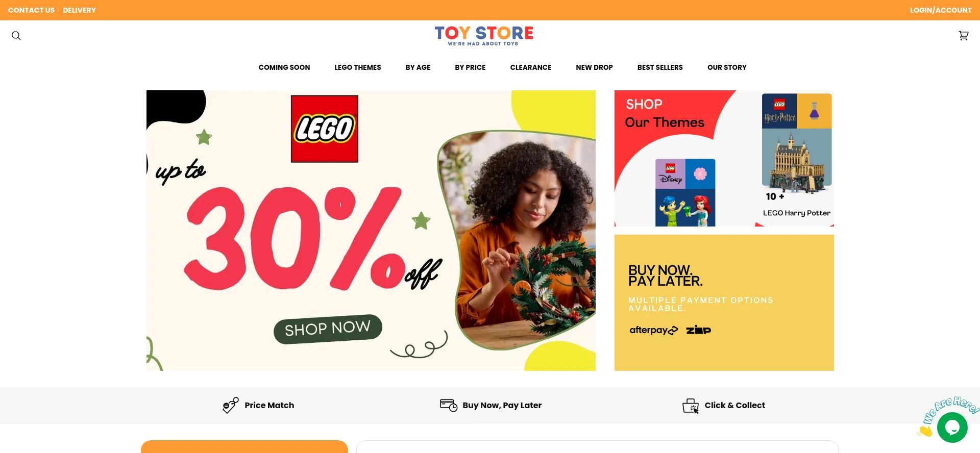Open the Coming Soon menu
Screen dimensions: 980x453
(284, 67)
